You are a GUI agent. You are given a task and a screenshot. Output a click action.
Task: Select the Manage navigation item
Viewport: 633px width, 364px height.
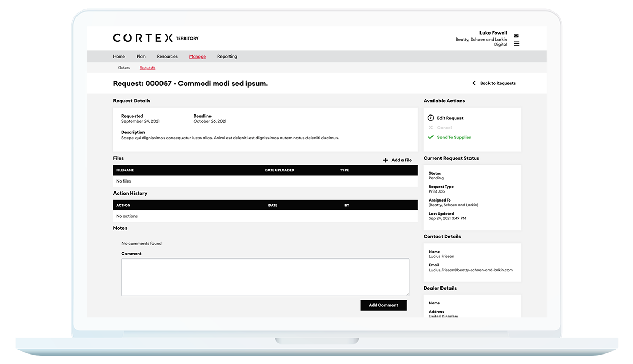coord(197,56)
